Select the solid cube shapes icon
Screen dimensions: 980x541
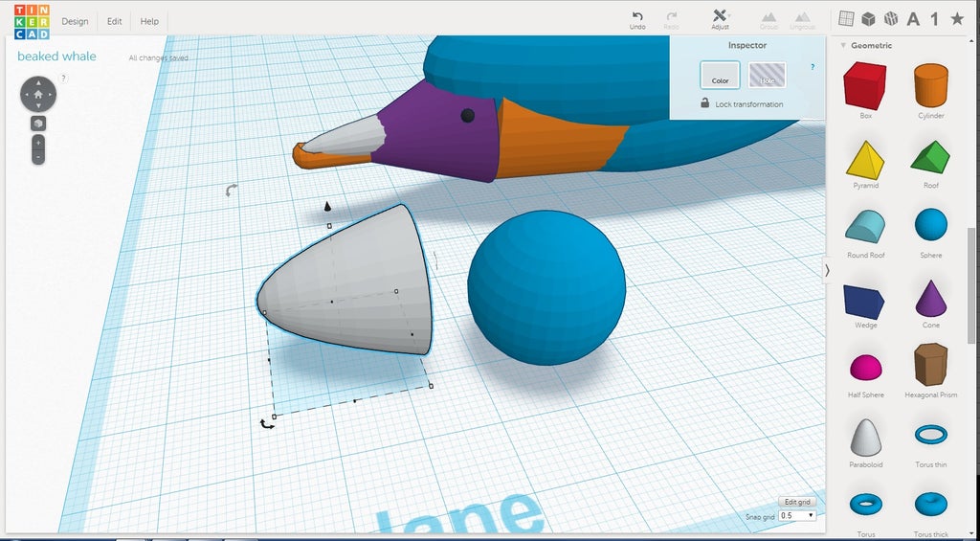868,19
